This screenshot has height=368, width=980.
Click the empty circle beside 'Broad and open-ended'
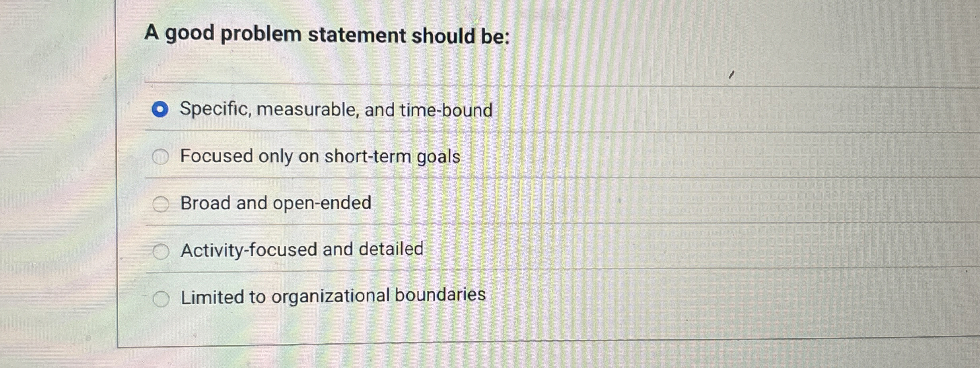161,204
